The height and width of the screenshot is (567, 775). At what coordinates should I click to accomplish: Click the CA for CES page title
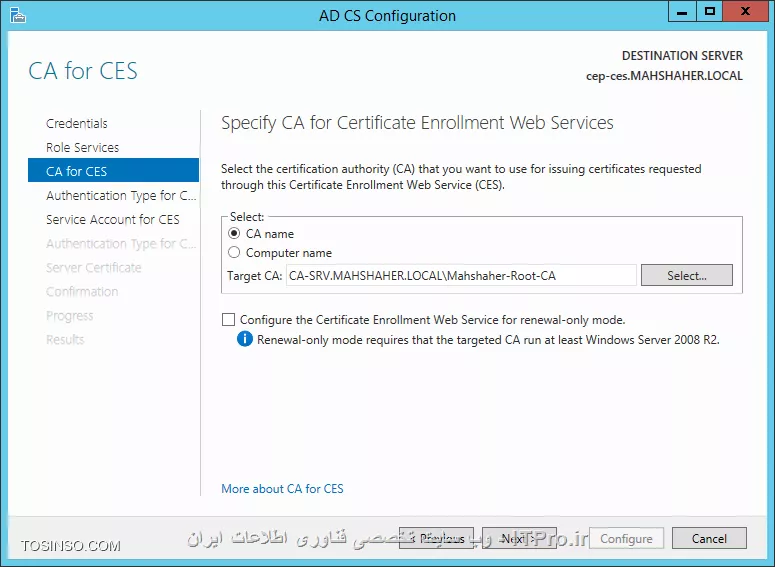83,71
